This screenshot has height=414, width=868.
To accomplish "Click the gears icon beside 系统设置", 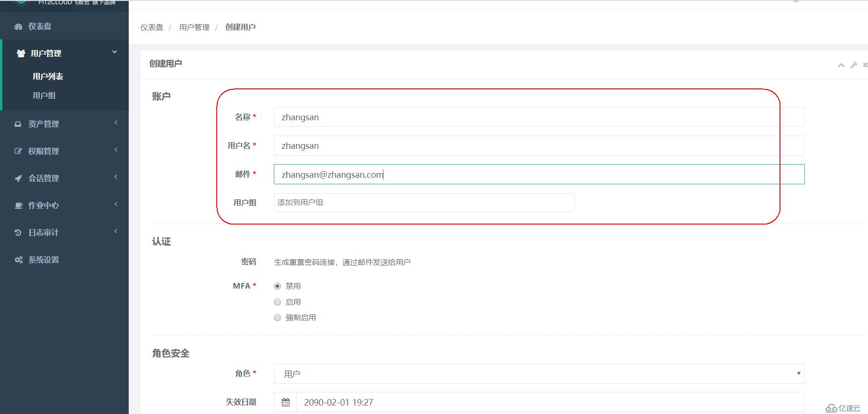I will point(19,260).
